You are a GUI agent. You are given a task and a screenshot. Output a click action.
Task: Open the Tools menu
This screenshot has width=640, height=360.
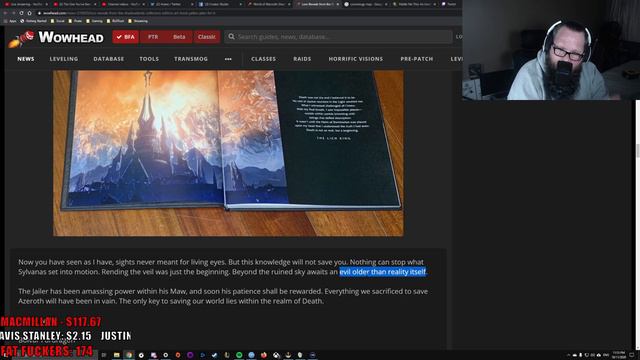tap(149, 59)
